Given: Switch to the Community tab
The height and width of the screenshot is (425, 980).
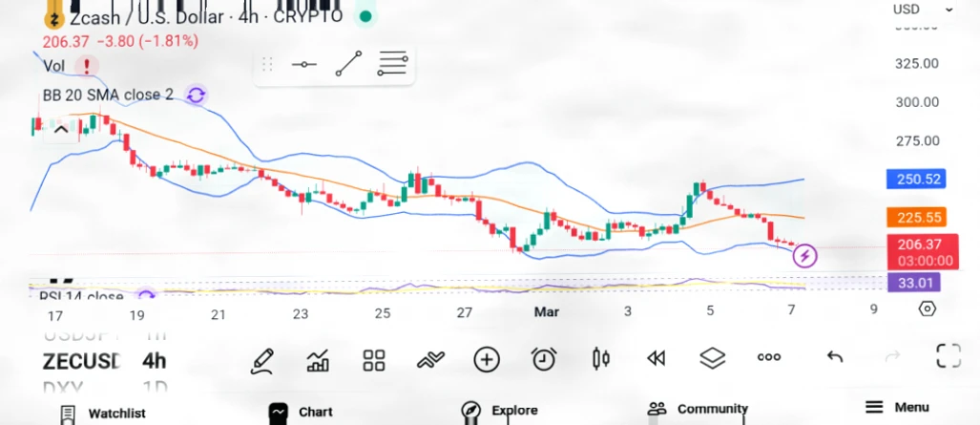Looking at the screenshot, I should click(698, 410).
